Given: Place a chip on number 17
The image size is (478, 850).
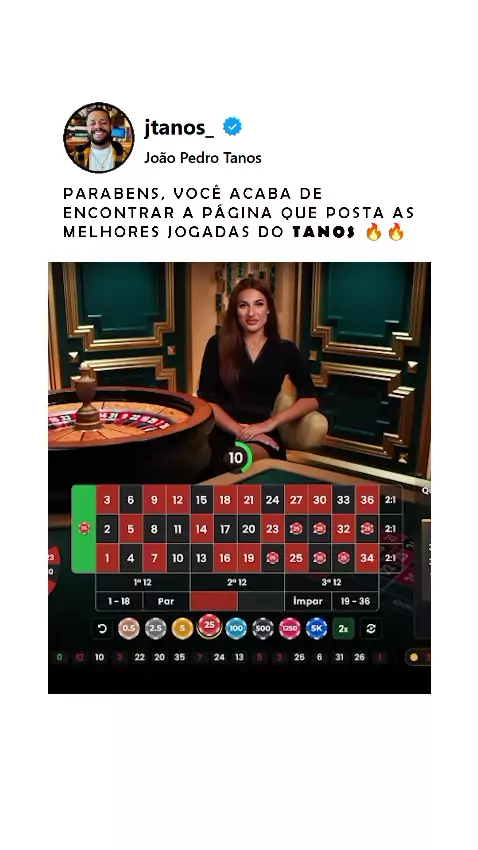Looking at the screenshot, I should pyautogui.click(x=225, y=529).
